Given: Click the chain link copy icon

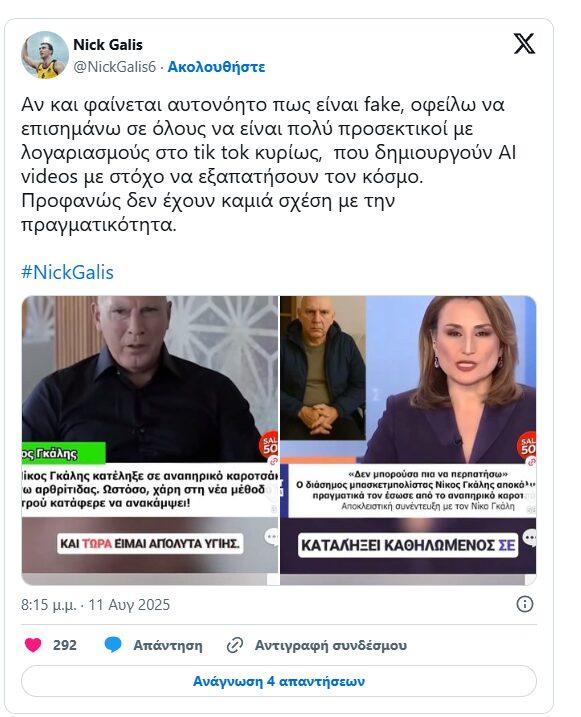Looking at the screenshot, I should (235, 645).
